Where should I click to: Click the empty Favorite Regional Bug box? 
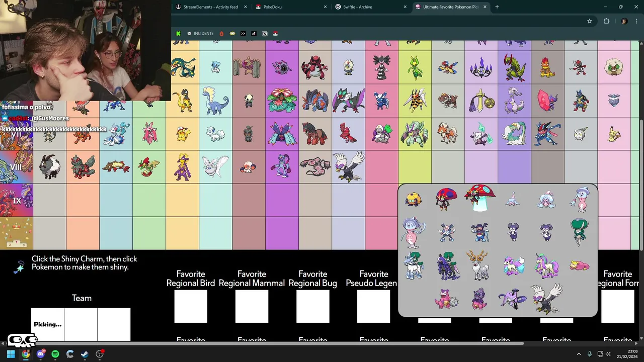click(313, 306)
